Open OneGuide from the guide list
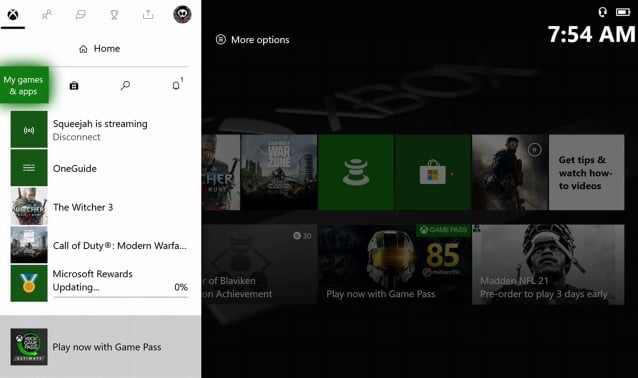The height and width of the screenshot is (378, 638). coord(100,168)
